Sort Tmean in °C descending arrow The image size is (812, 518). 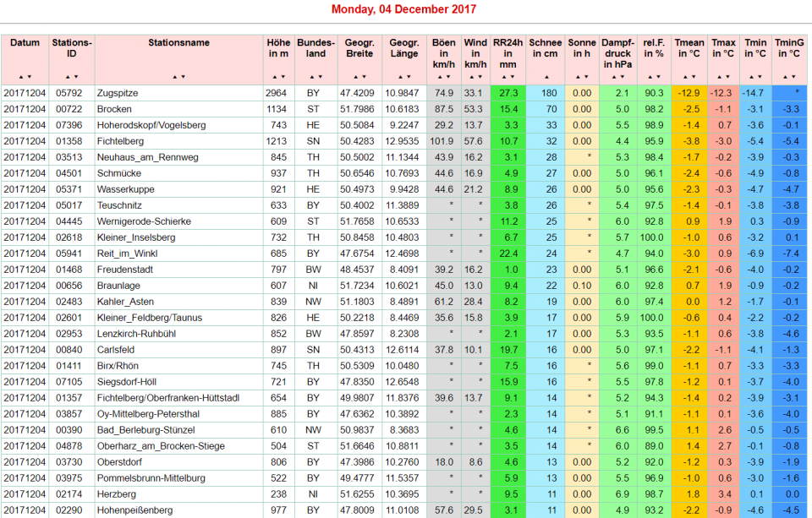[693, 77]
